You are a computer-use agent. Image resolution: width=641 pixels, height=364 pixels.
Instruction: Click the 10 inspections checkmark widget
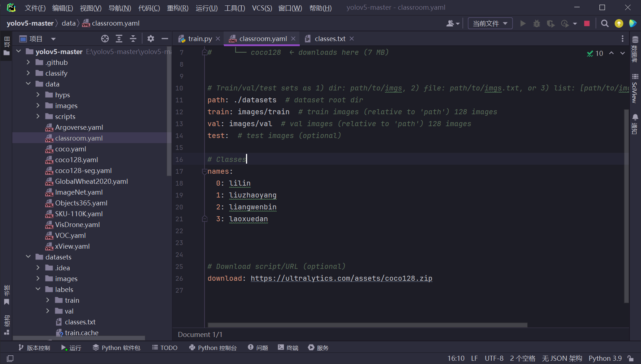595,53
